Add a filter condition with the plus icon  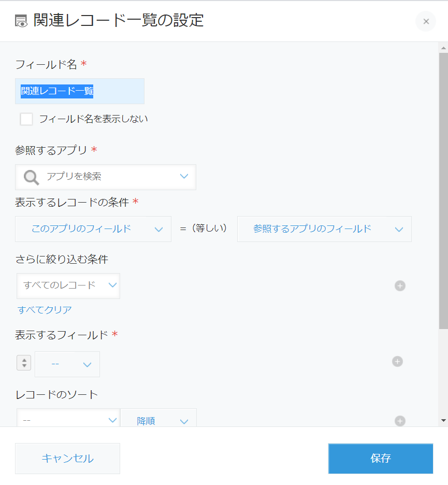(400, 286)
